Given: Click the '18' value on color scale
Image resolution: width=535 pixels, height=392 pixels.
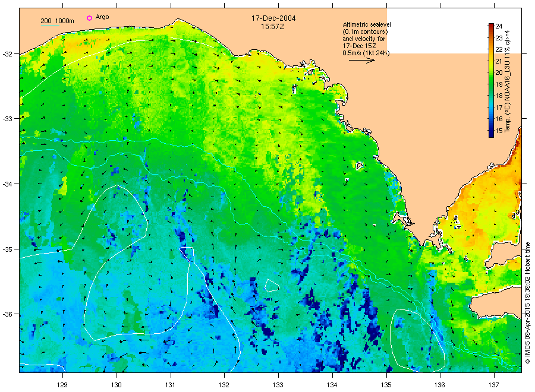Looking at the screenshot, I should [x=499, y=96].
